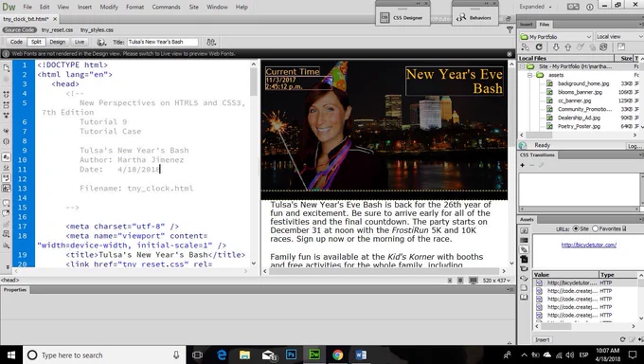Open the Expanded workspace dropdown
This screenshot has height=364, width=644.
pos(536,7)
